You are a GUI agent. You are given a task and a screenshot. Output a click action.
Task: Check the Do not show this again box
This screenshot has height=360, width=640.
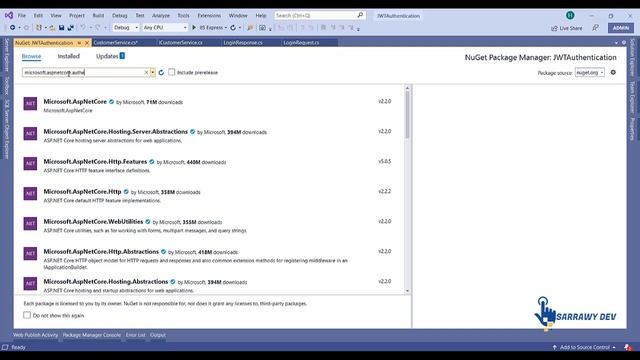27,315
